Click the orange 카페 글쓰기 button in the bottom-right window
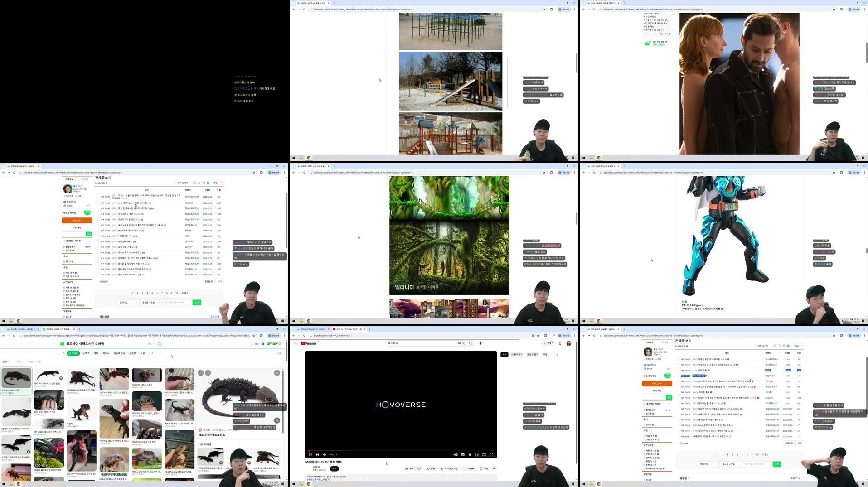 point(657,383)
